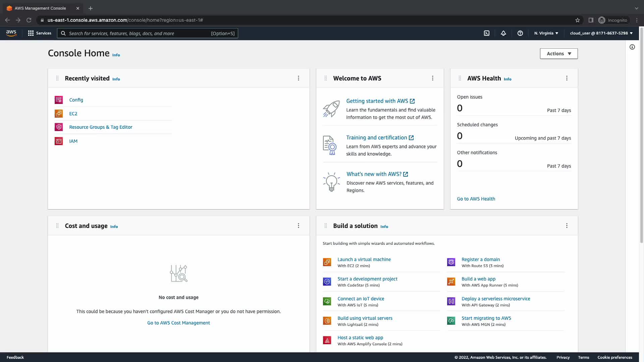Viewport: 644px width, 362px height.
Task: Click the Lightsail virtual servers icon
Action: click(327, 321)
